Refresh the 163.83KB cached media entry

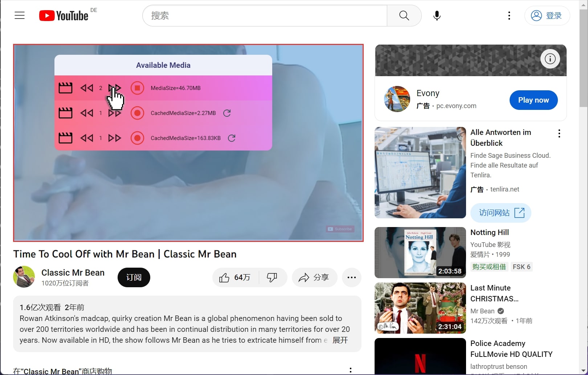232,138
